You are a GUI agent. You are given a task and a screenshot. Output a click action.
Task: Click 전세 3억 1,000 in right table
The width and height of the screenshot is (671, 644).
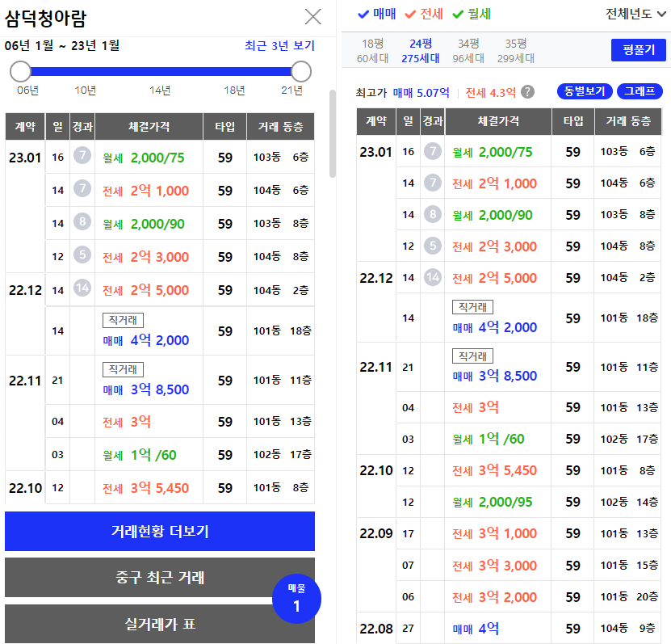(494, 533)
